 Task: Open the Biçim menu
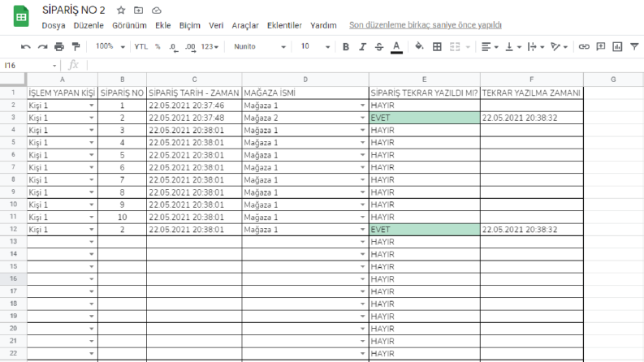pyautogui.click(x=190, y=25)
